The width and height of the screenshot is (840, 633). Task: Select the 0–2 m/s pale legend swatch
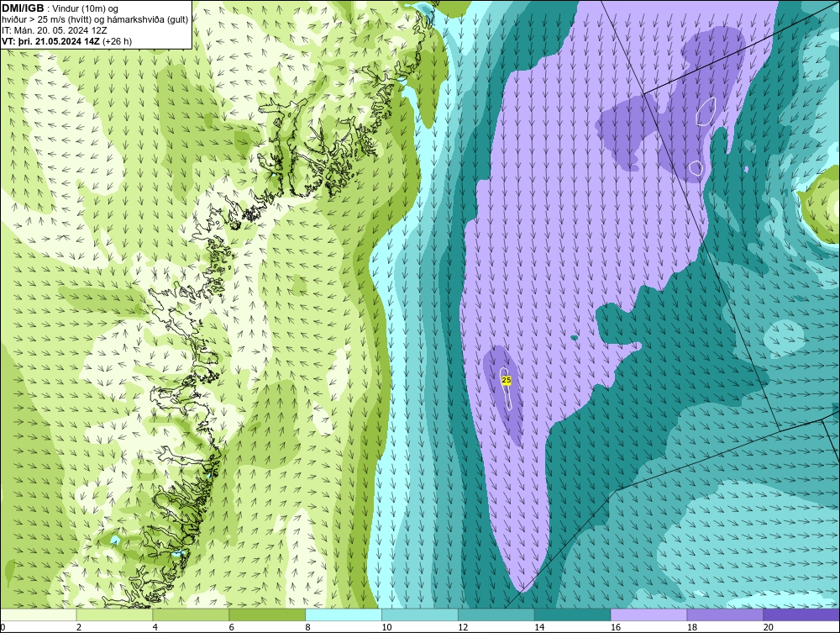39,615
